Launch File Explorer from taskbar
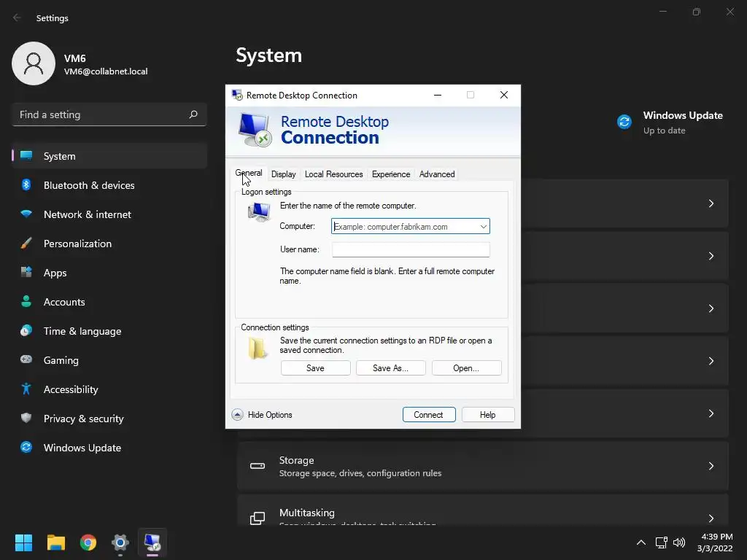Screen dimensions: 747x560 pyautogui.click(x=55, y=542)
